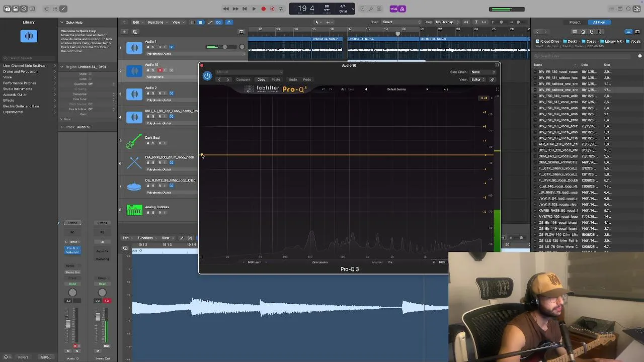644x362 pixels.
Task: Open the Snap Smart dropdown
Action: tap(401, 22)
